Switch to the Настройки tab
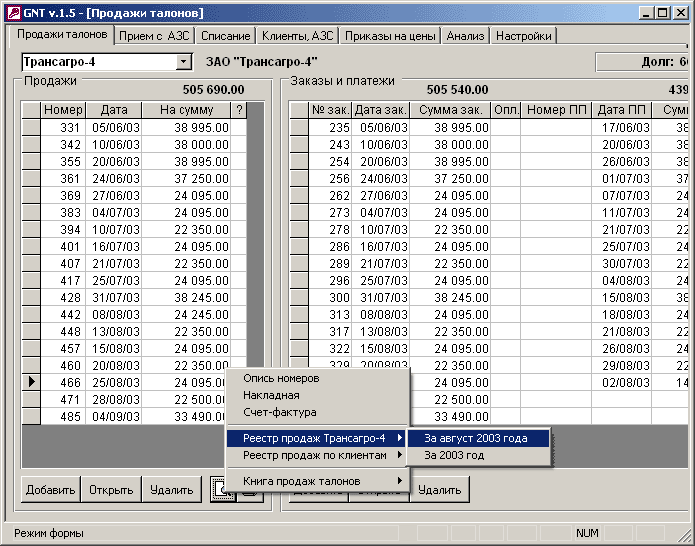The height and width of the screenshot is (546, 695). click(x=523, y=36)
